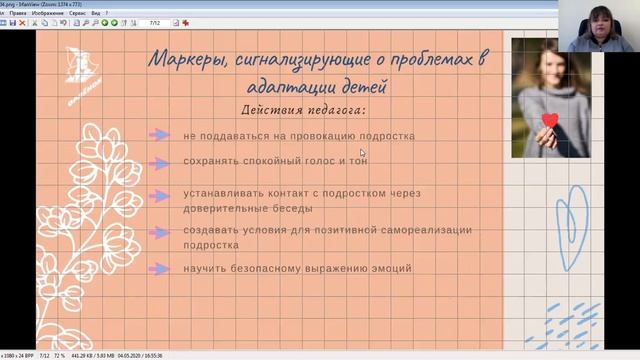The width and height of the screenshot is (640, 360).
Task: Copy the image using the toolbar Copy icon
Action: point(44,23)
